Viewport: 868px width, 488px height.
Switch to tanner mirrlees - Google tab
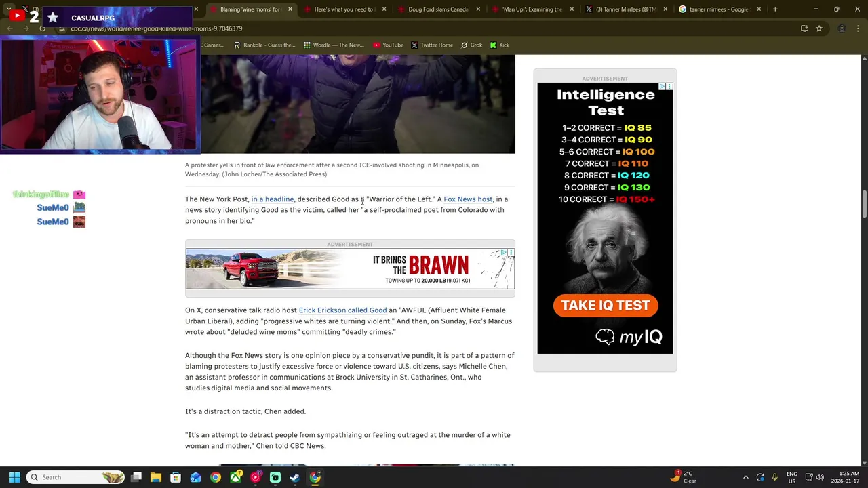(x=718, y=9)
